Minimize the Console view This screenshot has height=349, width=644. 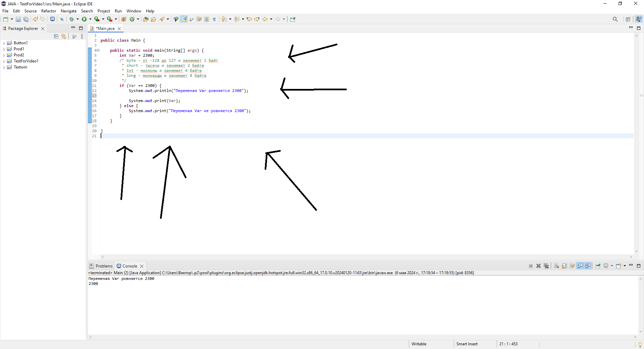pos(631,266)
